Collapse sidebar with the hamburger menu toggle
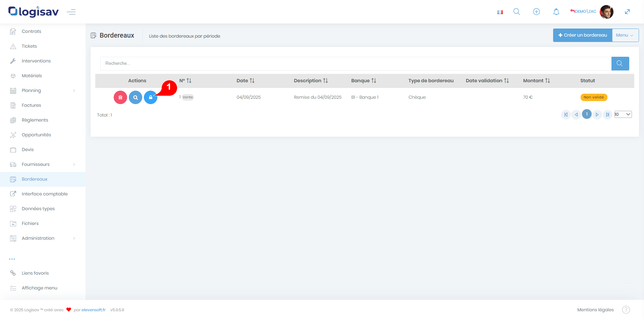The height and width of the screenshot is (320, 644). [71, 12]
